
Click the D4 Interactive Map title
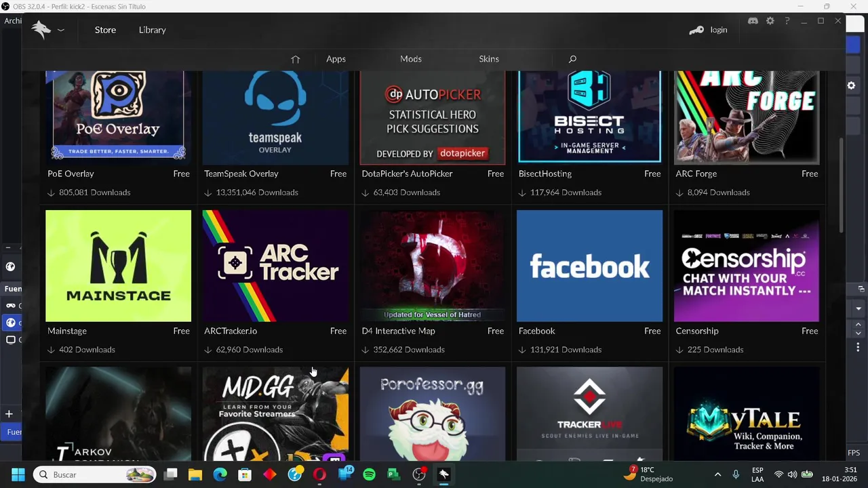(x=398, y=331)
